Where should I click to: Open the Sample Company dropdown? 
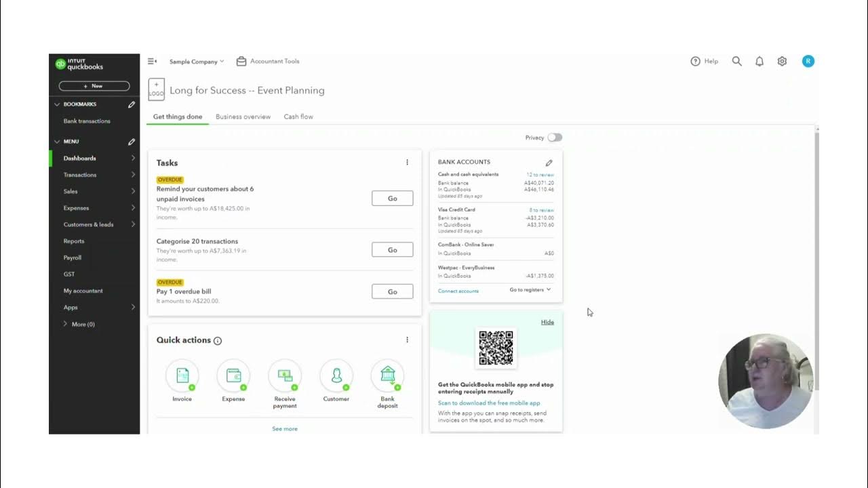[197, 61]
